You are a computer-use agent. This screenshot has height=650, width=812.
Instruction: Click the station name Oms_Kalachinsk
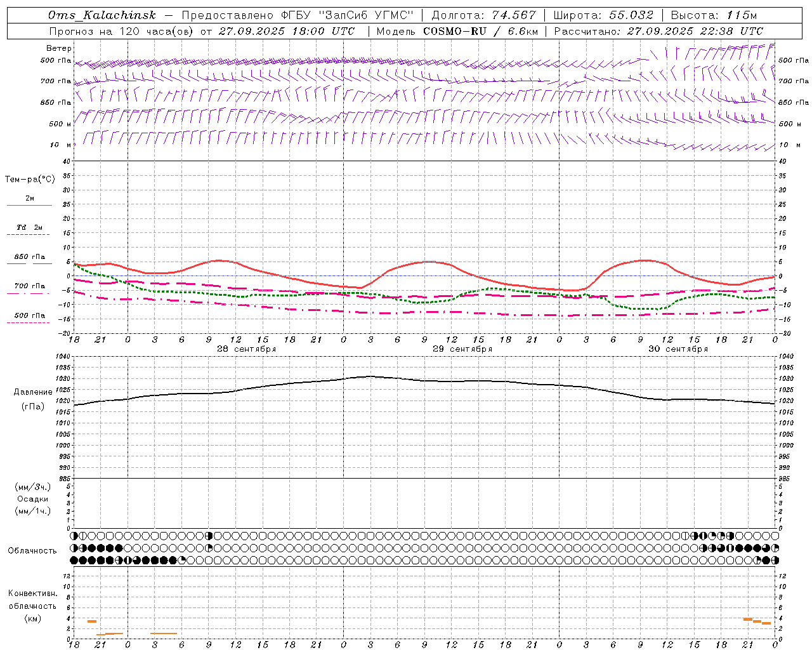(x=101, y=15)
